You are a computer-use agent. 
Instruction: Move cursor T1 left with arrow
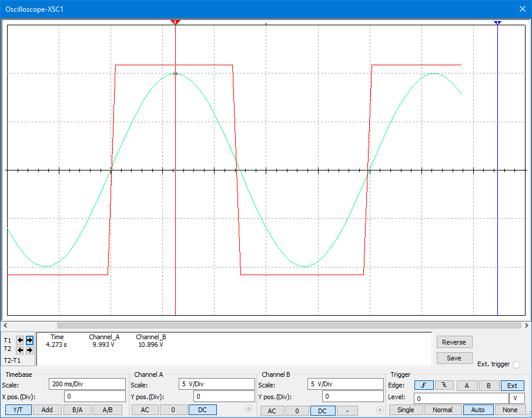[x=20, y=340]
